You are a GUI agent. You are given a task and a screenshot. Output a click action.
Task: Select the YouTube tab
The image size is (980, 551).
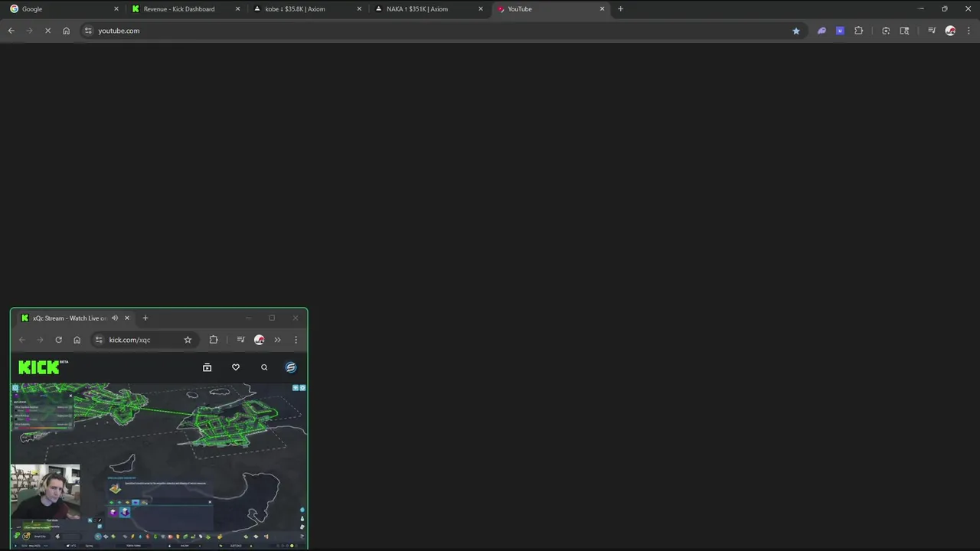tap(550, 9)
